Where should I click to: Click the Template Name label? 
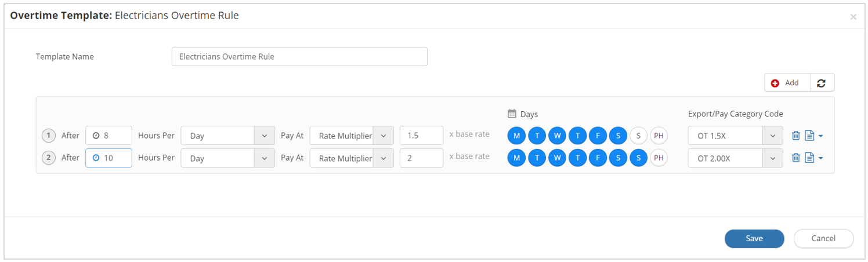[65, 57]
